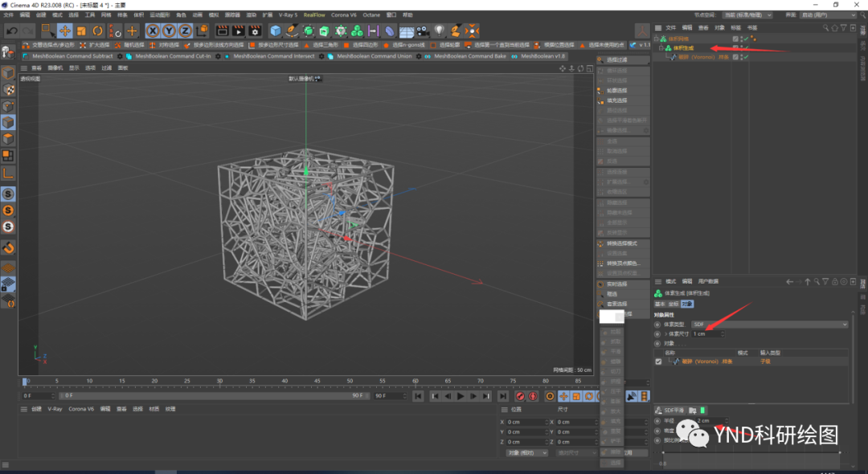
Task: Open the RealFlow menu
Action: (x=314, y=15)
